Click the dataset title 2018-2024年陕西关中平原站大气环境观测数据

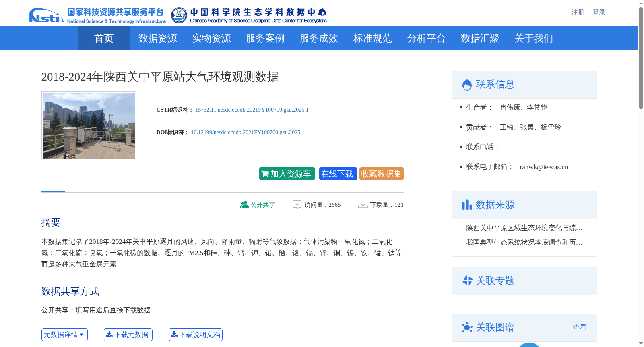(160, 77)
